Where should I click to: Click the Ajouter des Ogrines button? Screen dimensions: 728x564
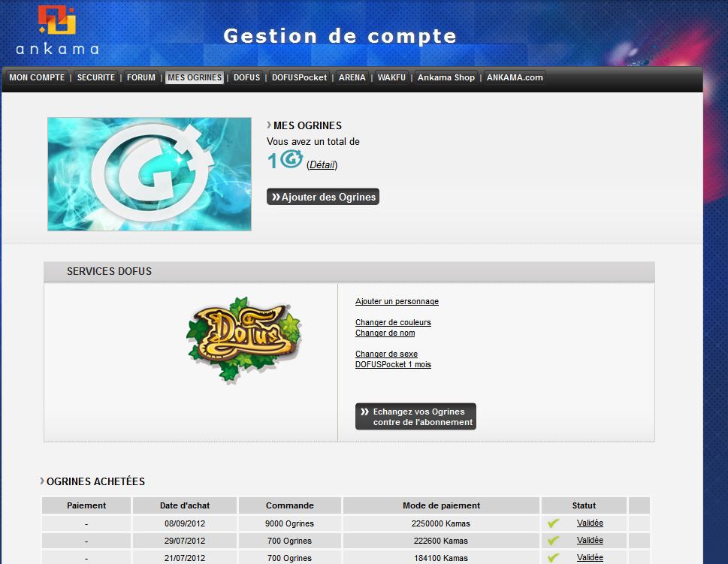(x=323, y=197)
